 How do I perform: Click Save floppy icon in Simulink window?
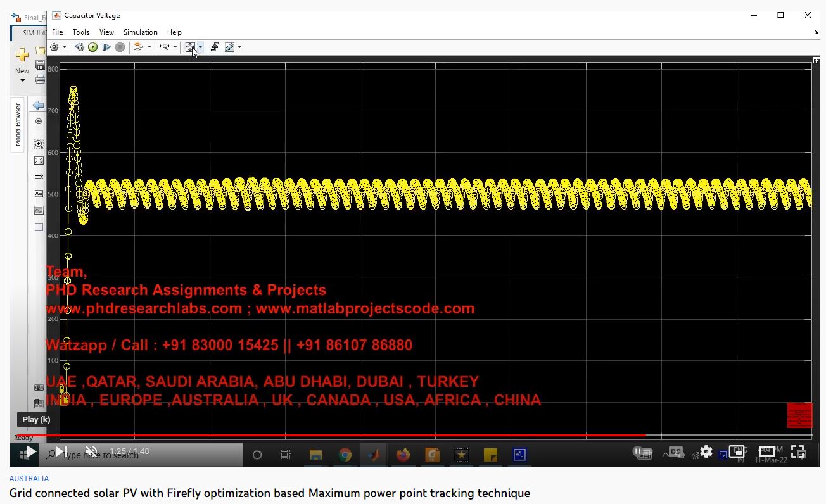(41, 65)
